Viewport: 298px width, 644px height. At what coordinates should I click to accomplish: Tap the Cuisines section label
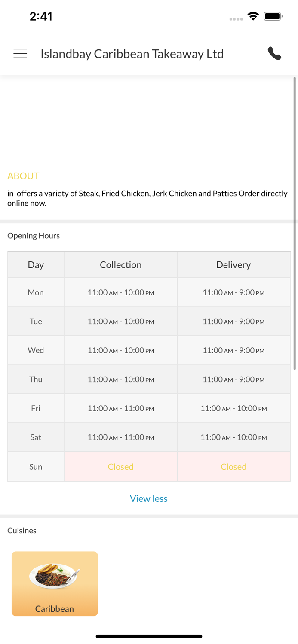pyautogui.click(x=22, y=531)
